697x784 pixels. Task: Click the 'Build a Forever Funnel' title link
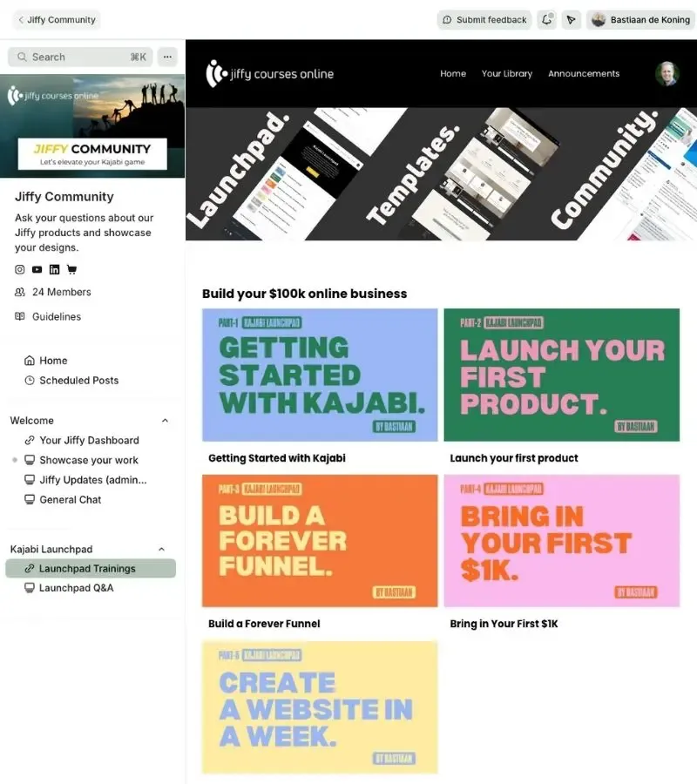(264, 624)
